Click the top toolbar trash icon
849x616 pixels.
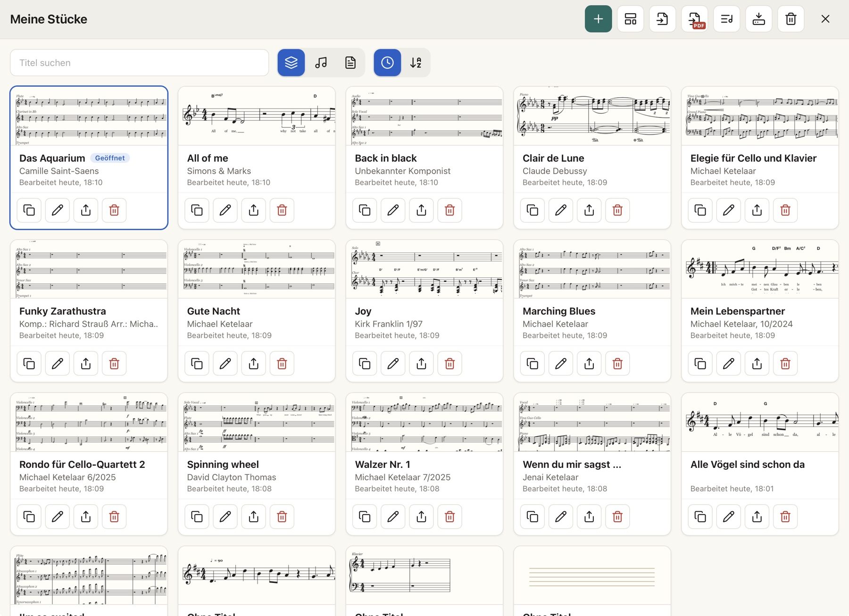[791, 19]
